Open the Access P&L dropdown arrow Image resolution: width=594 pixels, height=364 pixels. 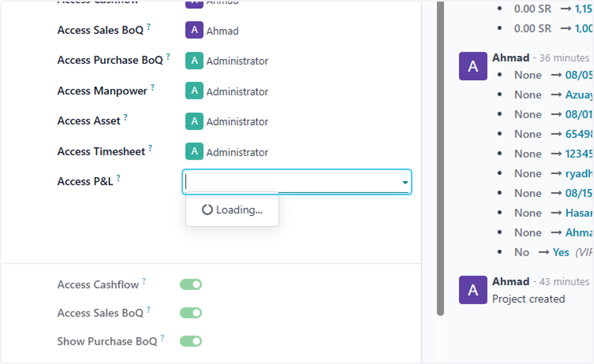point(405,182)
